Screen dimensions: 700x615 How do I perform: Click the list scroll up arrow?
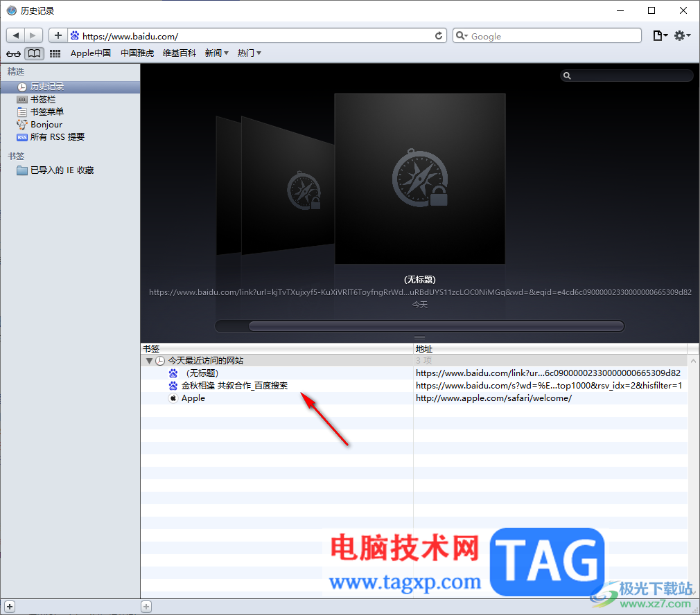693,360
